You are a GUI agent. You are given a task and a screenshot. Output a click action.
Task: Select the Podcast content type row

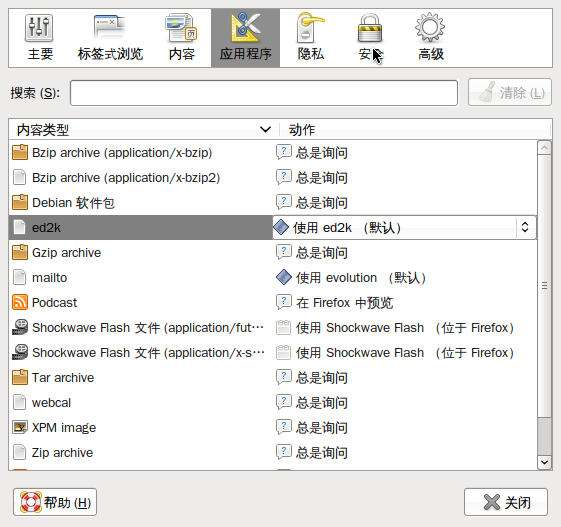point(273,303)
